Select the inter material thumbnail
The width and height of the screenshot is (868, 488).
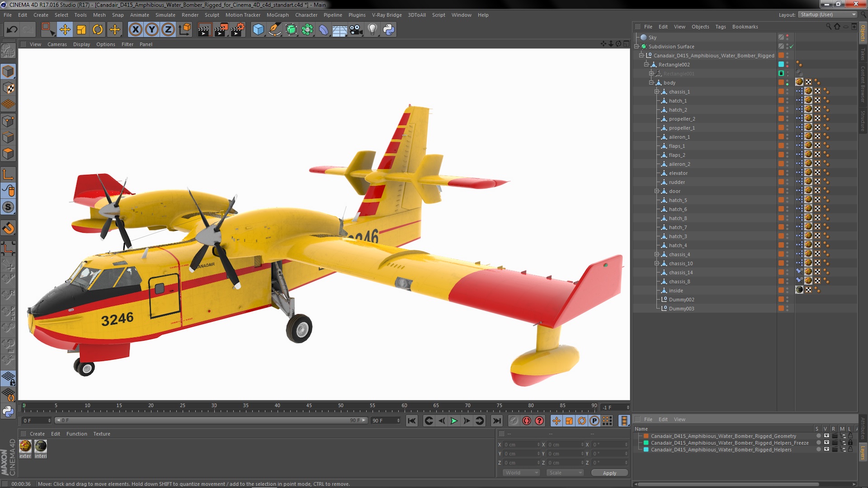(x=41, y=446)
